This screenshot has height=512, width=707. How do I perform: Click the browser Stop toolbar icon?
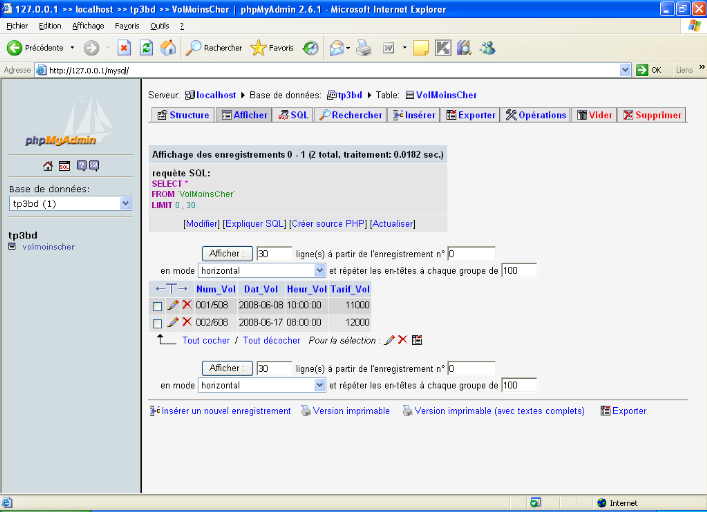point(124,47)
